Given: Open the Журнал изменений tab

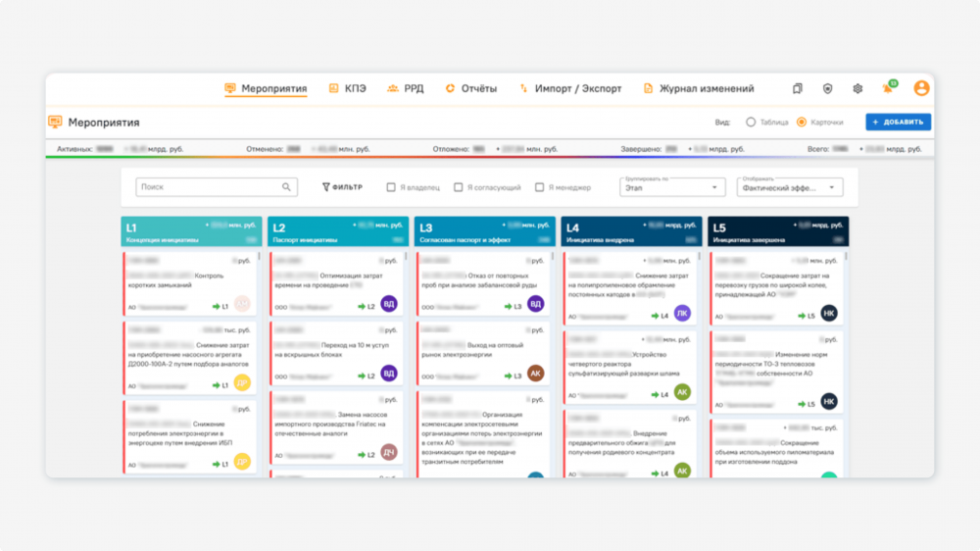Looking at the screenshot, I should click(x=699, y=89).
